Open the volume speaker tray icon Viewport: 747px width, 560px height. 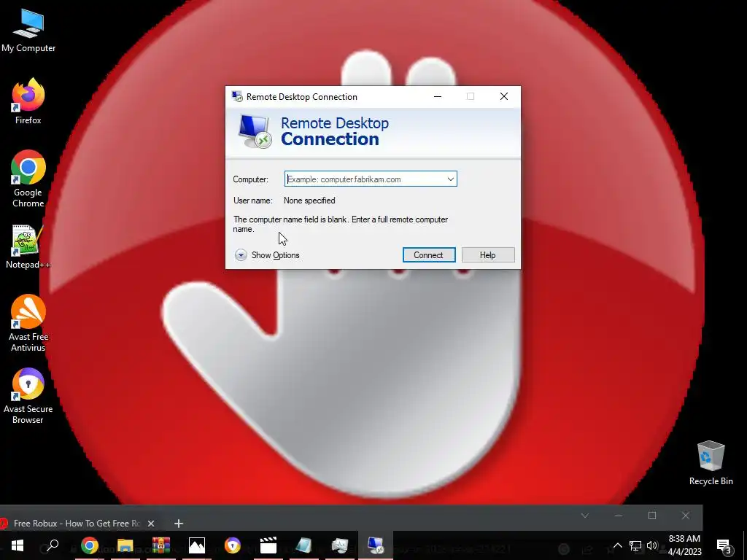point(651,545)
